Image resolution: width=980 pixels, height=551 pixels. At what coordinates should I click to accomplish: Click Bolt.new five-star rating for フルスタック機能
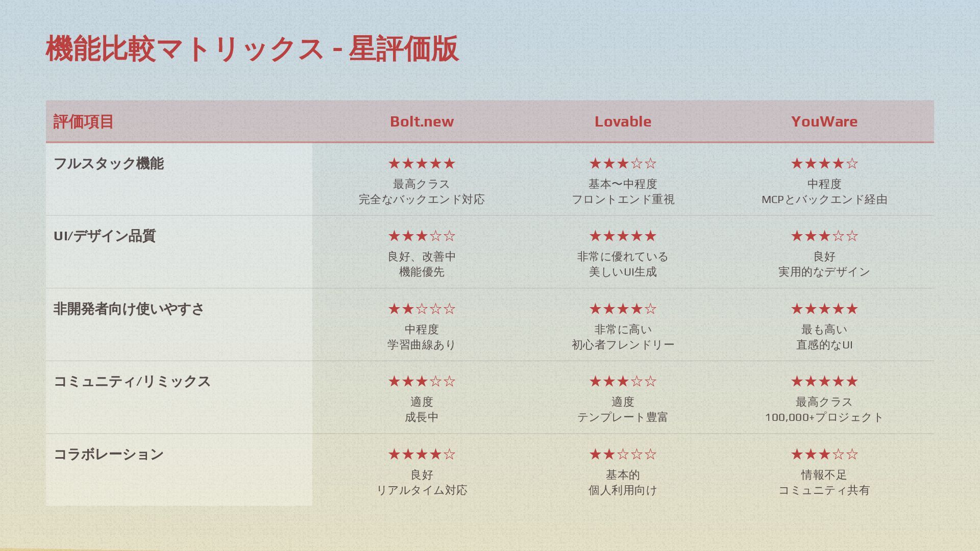pos(422,163)
